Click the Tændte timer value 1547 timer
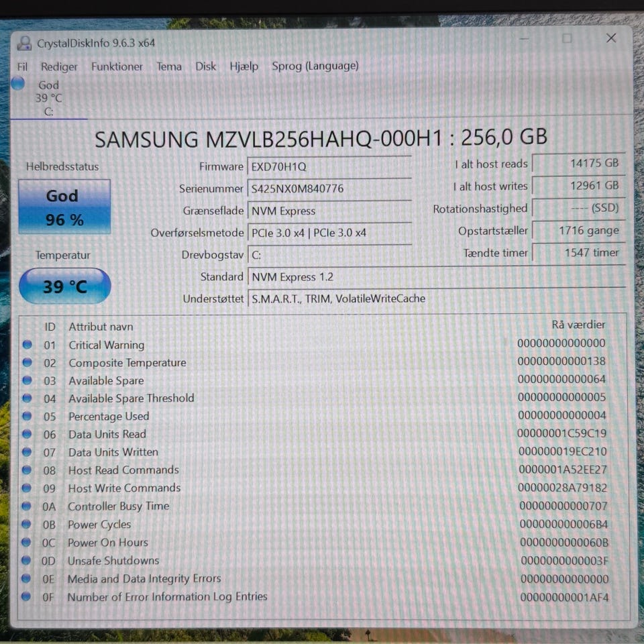644x644 pixels. pyautogui.click(x=579, y=253)
